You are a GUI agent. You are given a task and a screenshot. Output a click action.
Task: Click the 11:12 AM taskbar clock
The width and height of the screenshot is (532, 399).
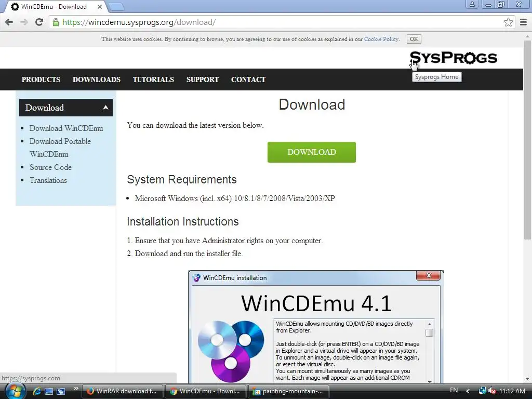click(512, 391)
